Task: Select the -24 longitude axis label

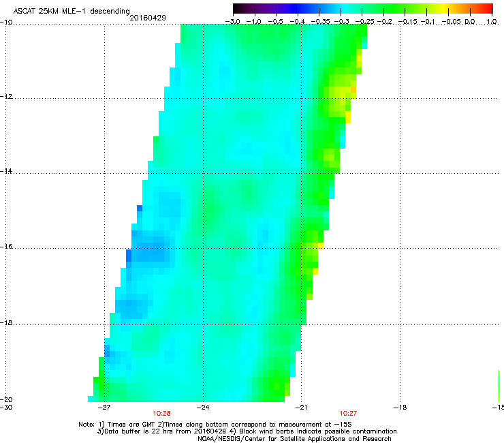Action: [203, 408]
